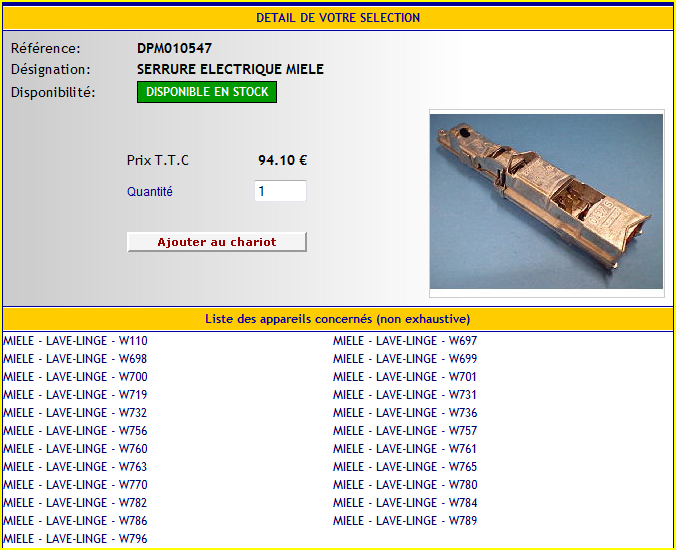
Task: Click the DISPONIBLE EN STOCK badge
Action: (x=207, y=92)
